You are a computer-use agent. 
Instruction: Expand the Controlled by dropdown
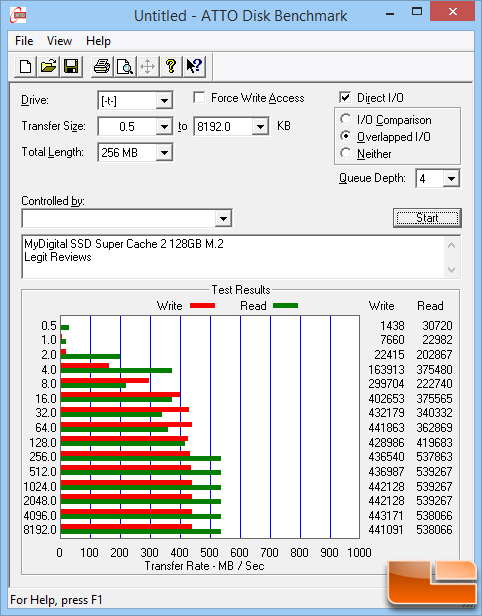tap(223, 218)
